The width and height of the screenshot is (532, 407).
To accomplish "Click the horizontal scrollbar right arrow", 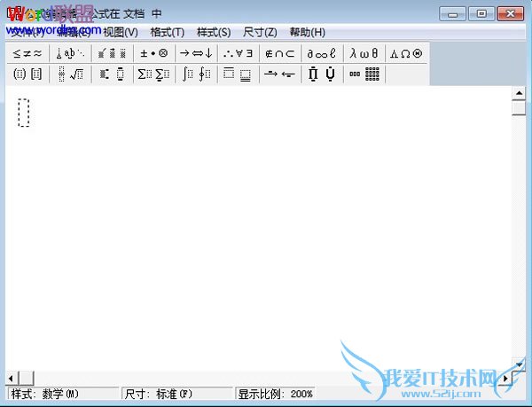I will point(505,378).
